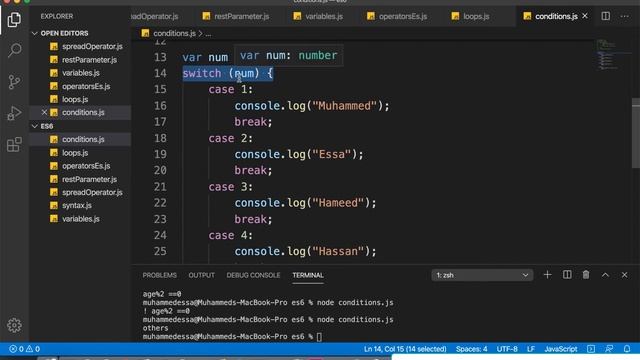Click 'case 2:' on line 18
The height and width of the screenshot is (360, 640).
231,138
